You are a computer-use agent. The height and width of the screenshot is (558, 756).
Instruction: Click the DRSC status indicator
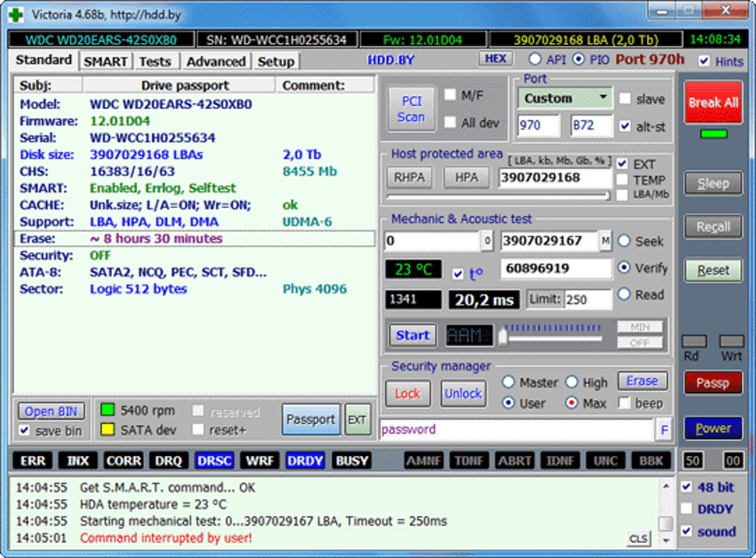214,461
